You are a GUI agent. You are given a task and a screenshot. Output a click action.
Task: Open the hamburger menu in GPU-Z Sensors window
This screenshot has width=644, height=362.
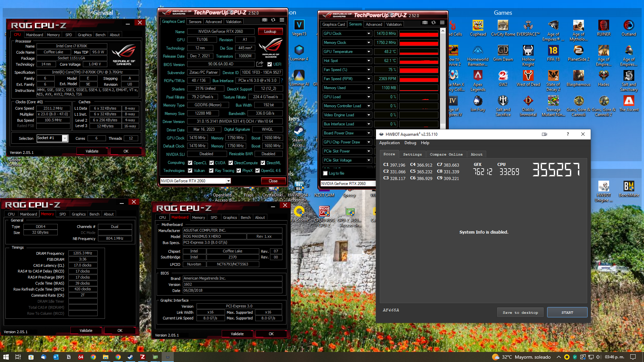pos(442,23)
